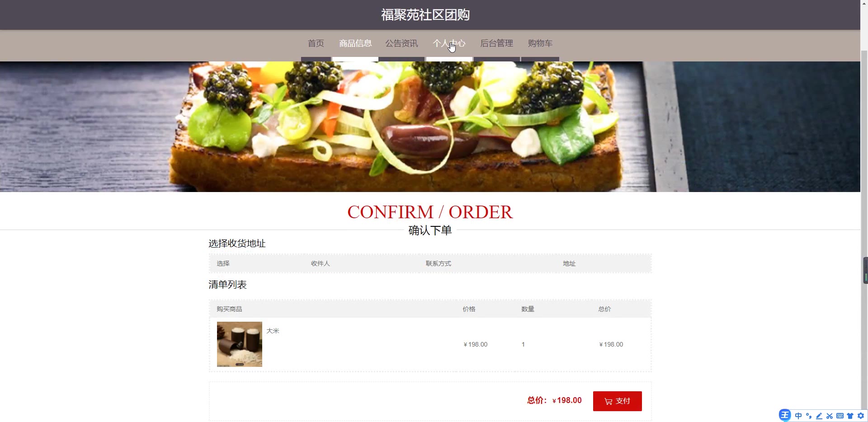Screen dimensions: 868x422
Task: Click the IME handwriting pen icon
Action: (819, 416)
